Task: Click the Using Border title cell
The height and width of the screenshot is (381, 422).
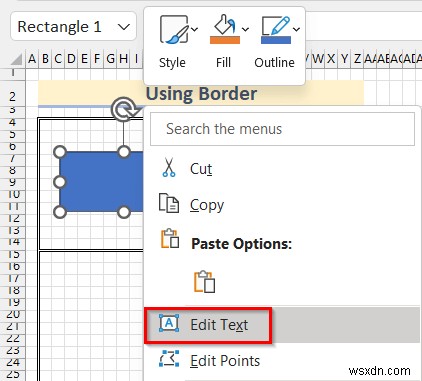Action: [x=201, y=93]
